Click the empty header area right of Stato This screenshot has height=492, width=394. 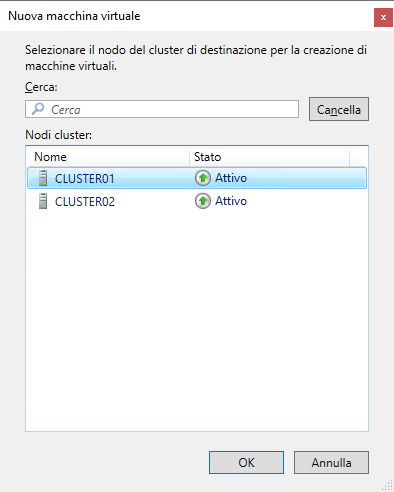coord(358,157)
